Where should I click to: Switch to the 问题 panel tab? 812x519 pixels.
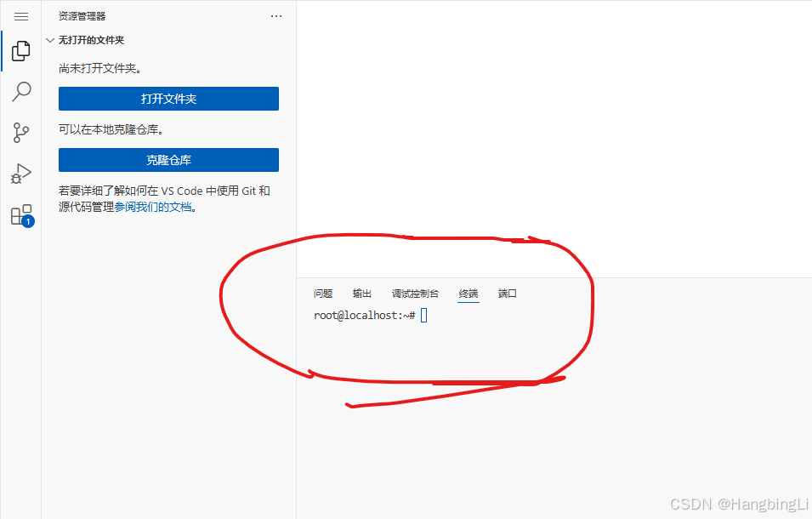(323, 294)
